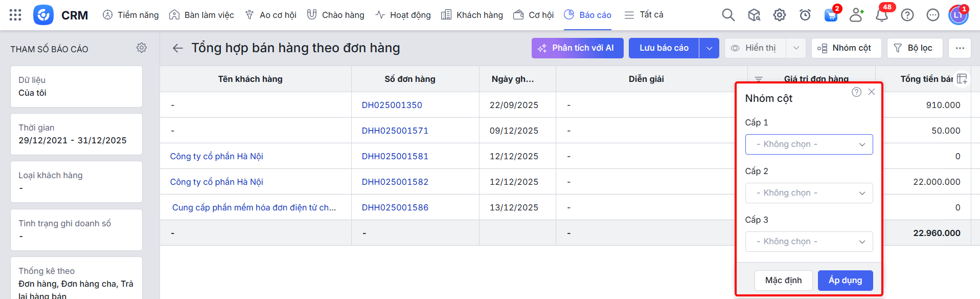Click the help question mark in top bar
The width and height of the screenshot is (980, 299).
[x=907, y=15]
